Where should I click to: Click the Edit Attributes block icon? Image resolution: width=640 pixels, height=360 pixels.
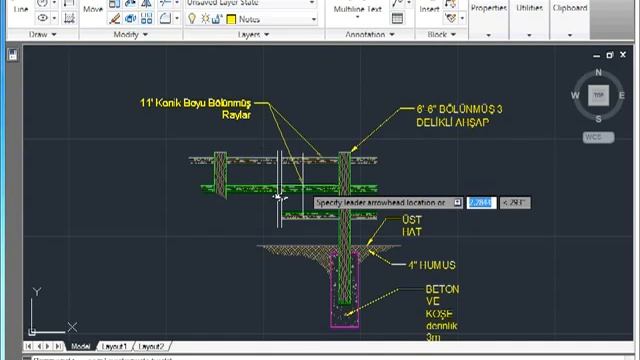click(x=451, y=18)
